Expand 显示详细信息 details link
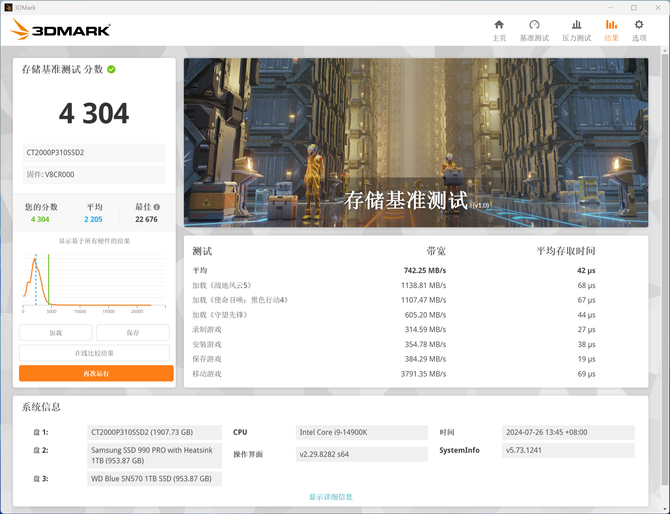This screenshot has height=514, width=670. (x=331, y=496)
